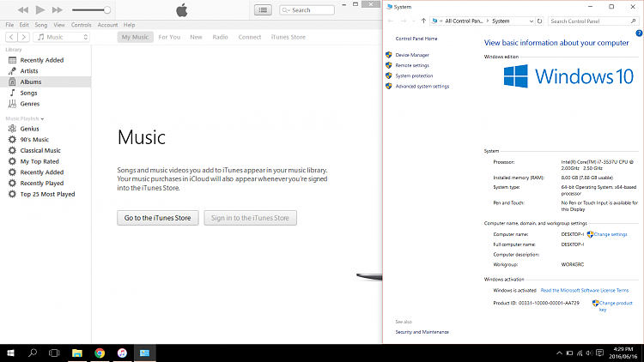
Task: Open the Music media picker dropdown
Action: 62,37
